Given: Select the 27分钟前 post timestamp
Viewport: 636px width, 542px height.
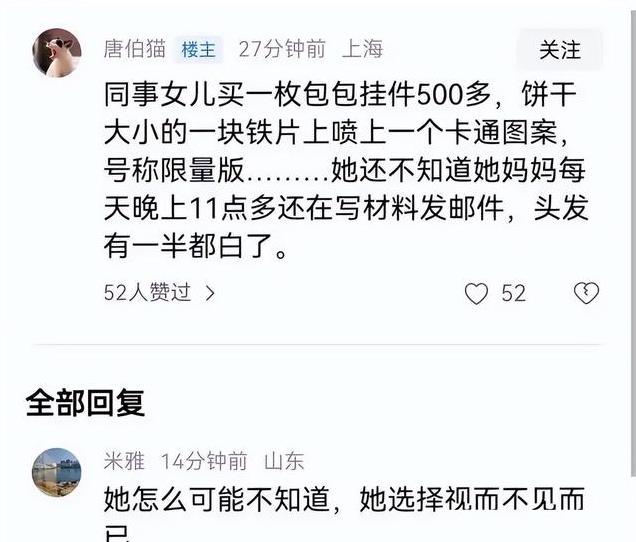Looking at the screenshot, I should [282, 49].
